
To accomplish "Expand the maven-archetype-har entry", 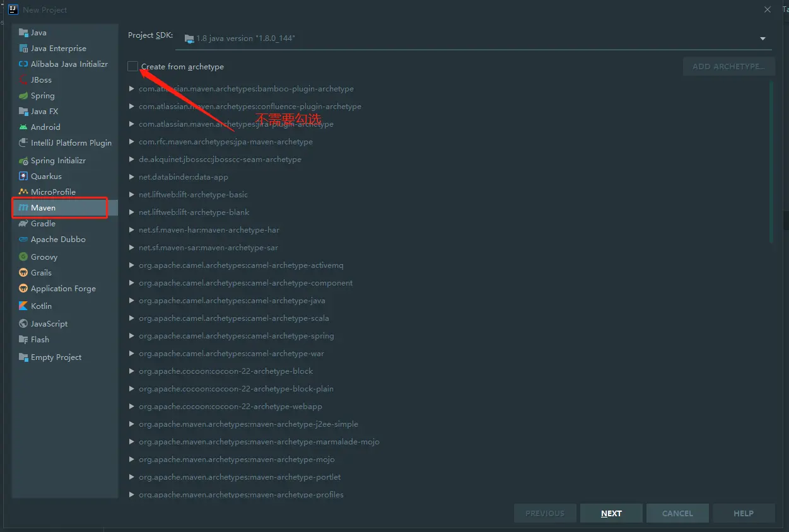I will pyautogui.click(x=132, y=230).
